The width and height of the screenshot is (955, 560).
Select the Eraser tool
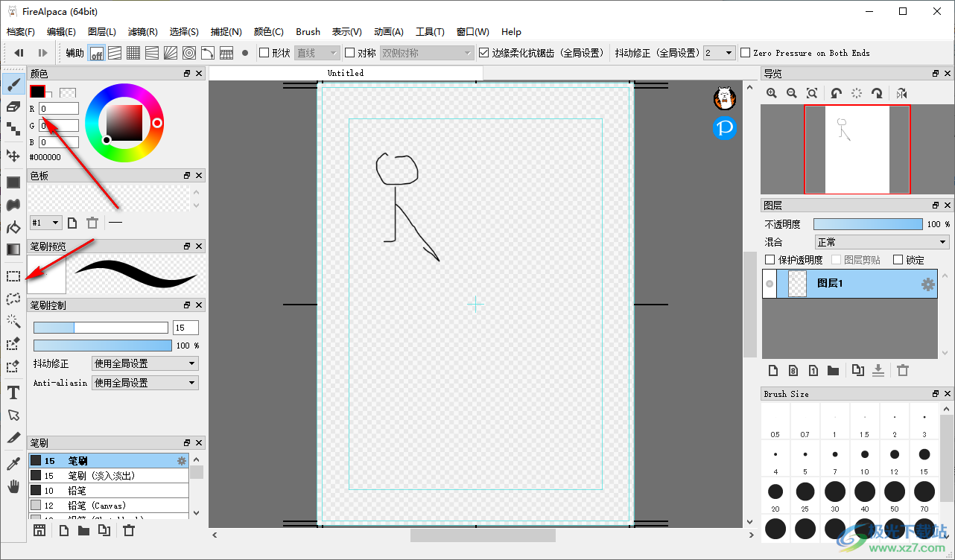[13, 106]
